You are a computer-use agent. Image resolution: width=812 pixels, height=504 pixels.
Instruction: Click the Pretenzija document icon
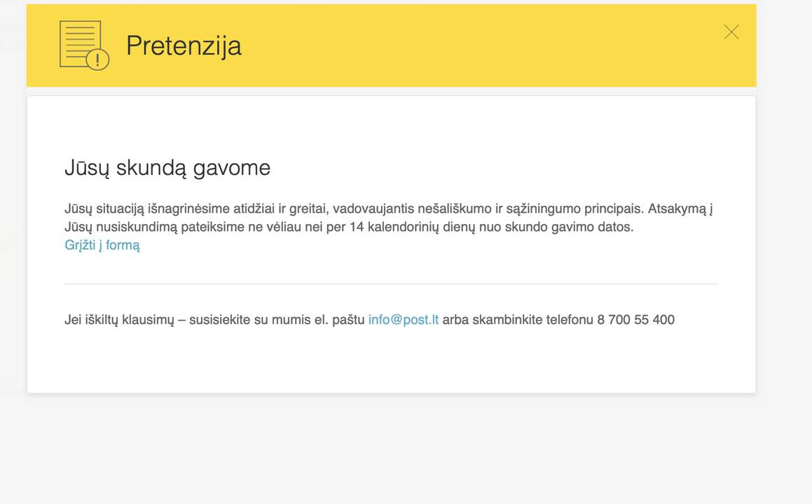pos(84,45)
